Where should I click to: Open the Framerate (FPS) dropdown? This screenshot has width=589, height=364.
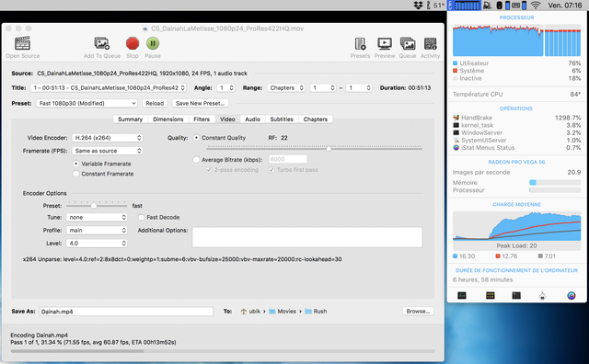108,151
